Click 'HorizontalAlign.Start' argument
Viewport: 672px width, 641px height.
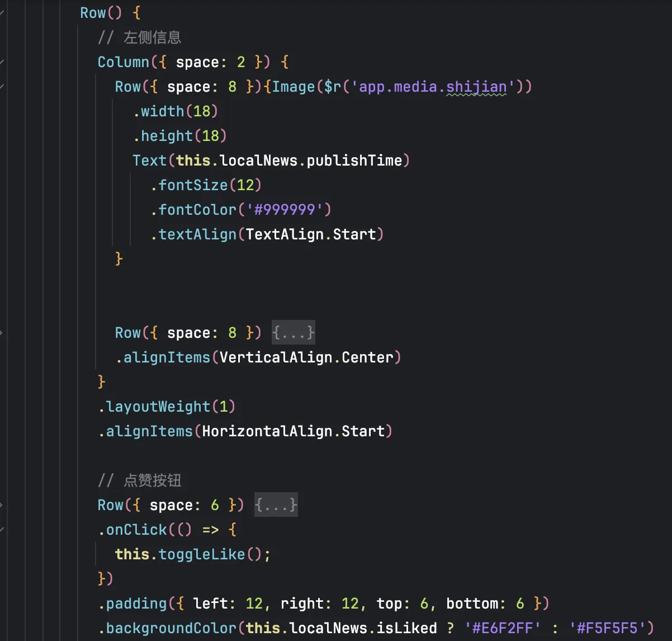coord(294,431)
